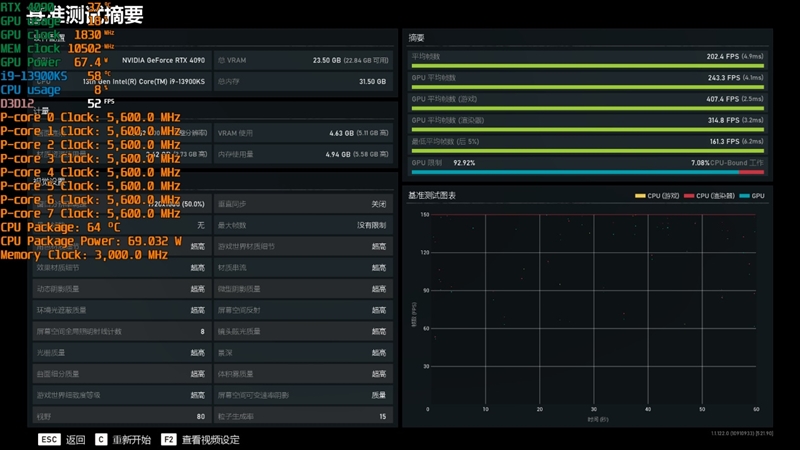
Task: Click the 微型阴影质量 row
Action: pos(303,289)
